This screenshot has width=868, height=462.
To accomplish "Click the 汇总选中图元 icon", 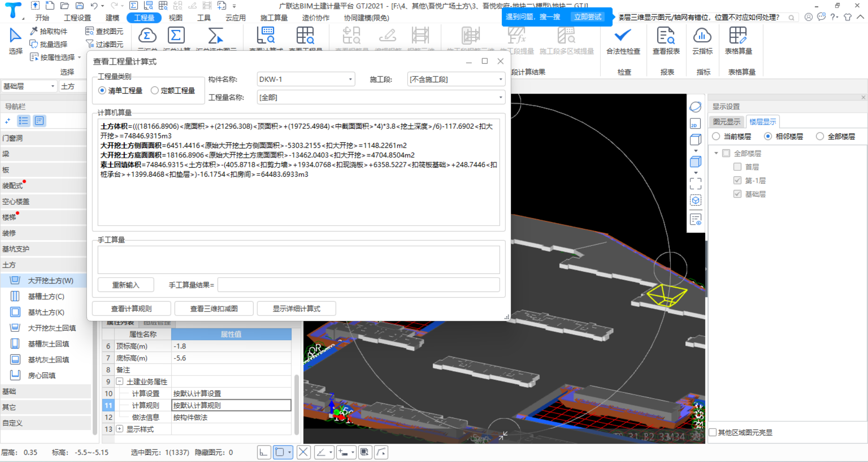I will coord(216,35).
